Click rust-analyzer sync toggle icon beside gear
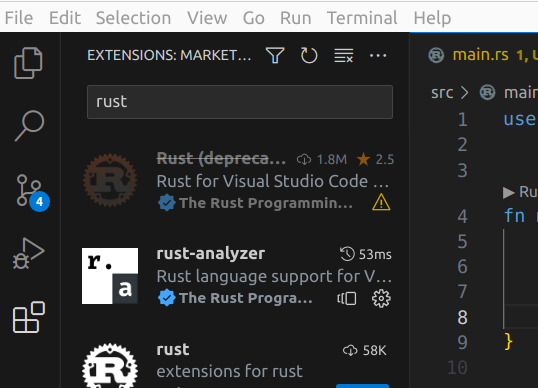This screenshot has width=538, height=388. (x=347, y=298)
